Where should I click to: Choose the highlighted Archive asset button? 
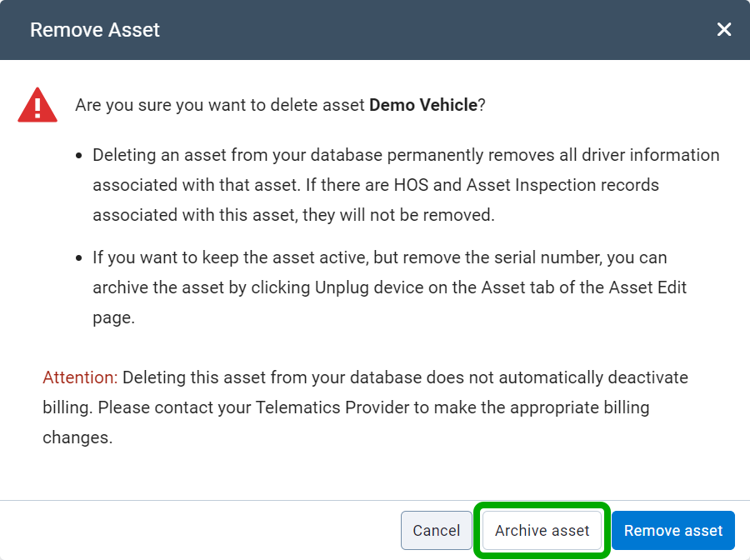pos(541,530)
